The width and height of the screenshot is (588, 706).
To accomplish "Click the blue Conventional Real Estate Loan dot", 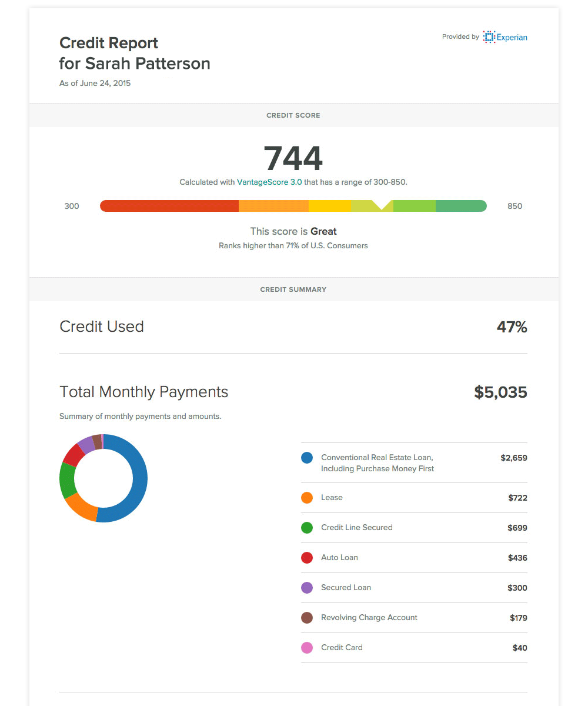I will tap(307, 458).
